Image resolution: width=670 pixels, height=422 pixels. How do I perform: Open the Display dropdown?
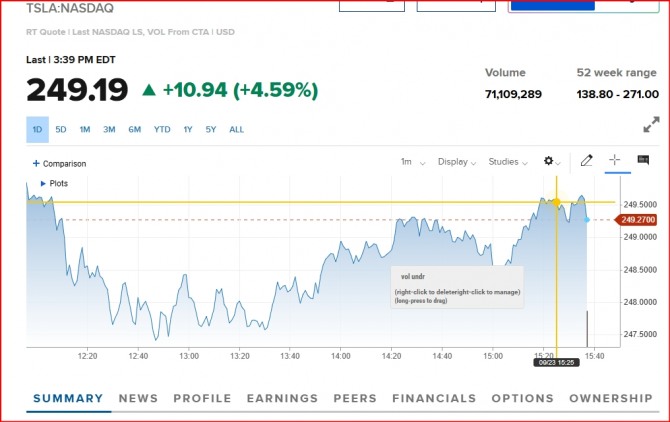tap(457, 161)
